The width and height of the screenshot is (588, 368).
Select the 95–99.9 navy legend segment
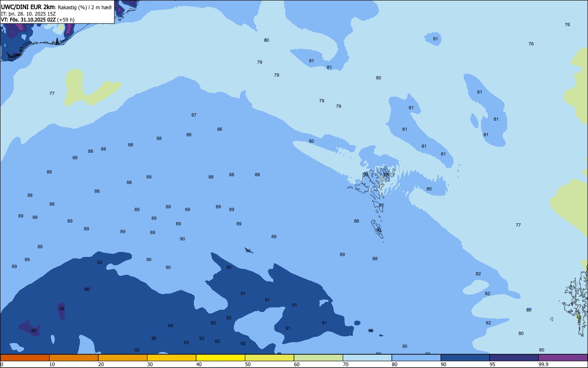tap(514, 357)
